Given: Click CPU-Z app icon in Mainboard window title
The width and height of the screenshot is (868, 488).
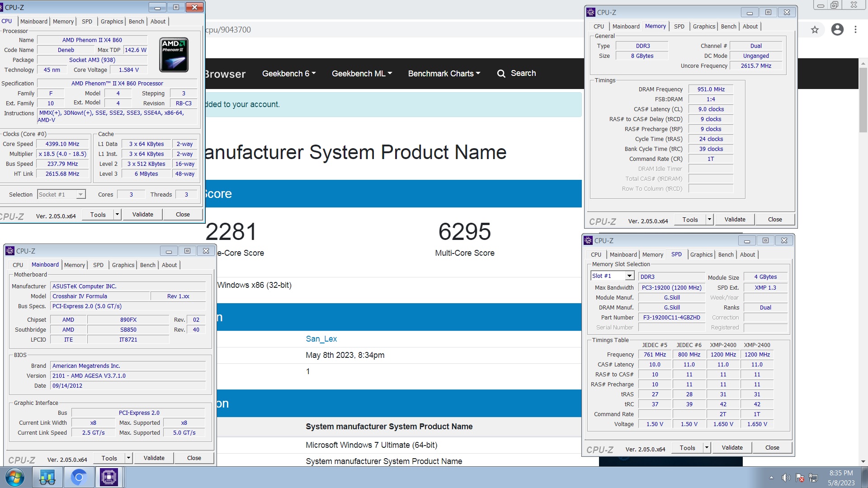Looking at the screenshot, I should (10, 251).
